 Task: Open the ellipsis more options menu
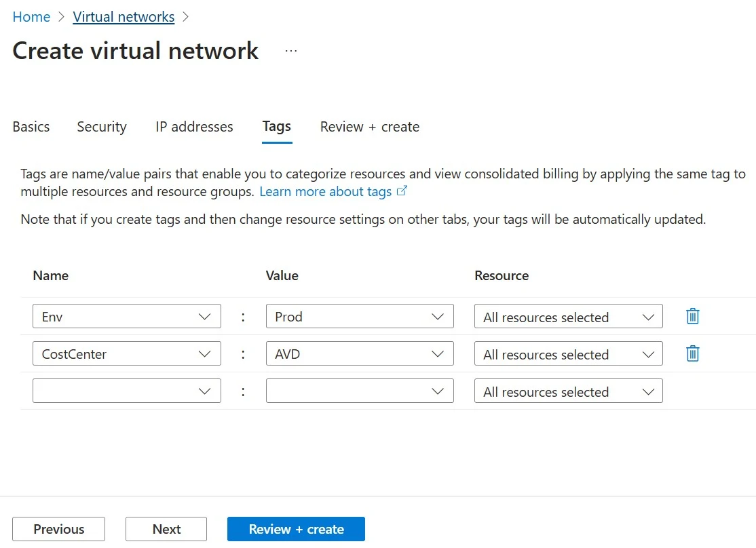pos(291,51)
